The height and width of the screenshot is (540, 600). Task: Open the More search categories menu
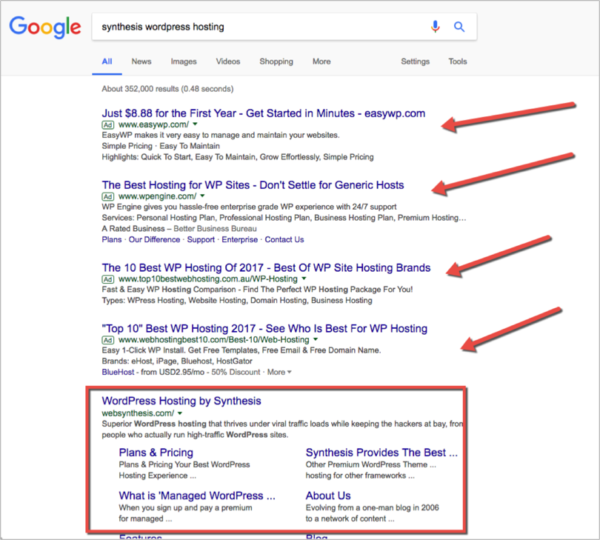(x=321, y=62)
